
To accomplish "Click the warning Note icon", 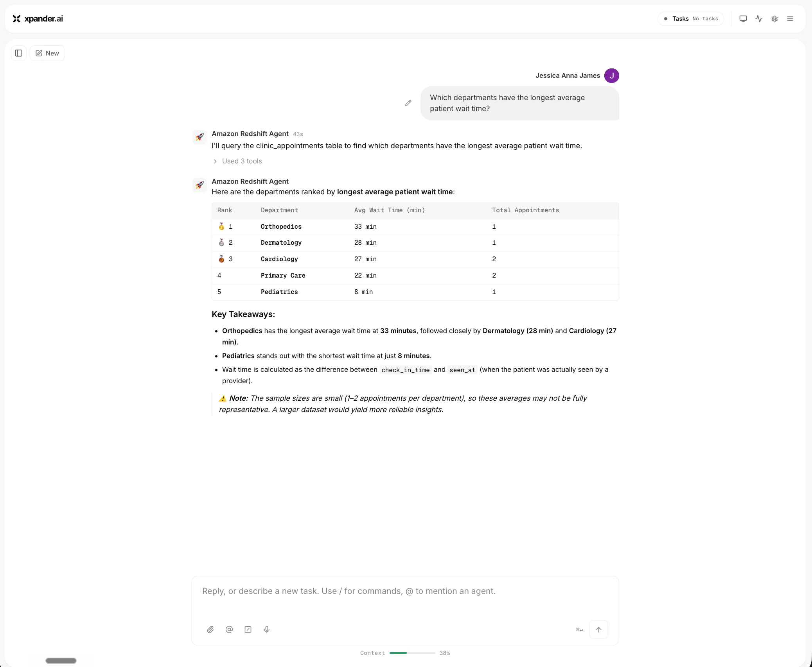I will tap(223, 398).
